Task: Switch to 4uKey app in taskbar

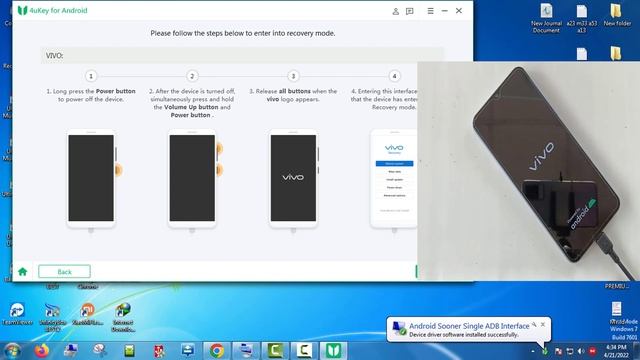Action: (333, 351)
